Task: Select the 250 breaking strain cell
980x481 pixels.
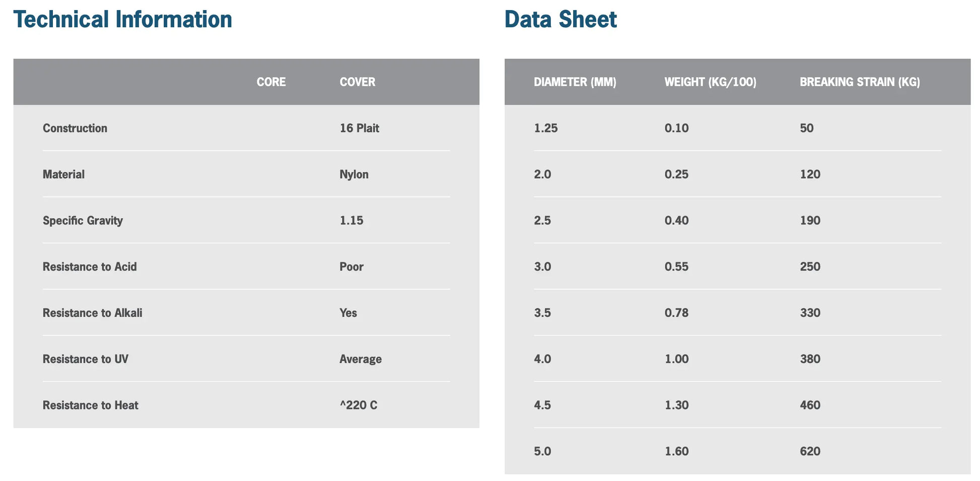Action: (810, 267)
